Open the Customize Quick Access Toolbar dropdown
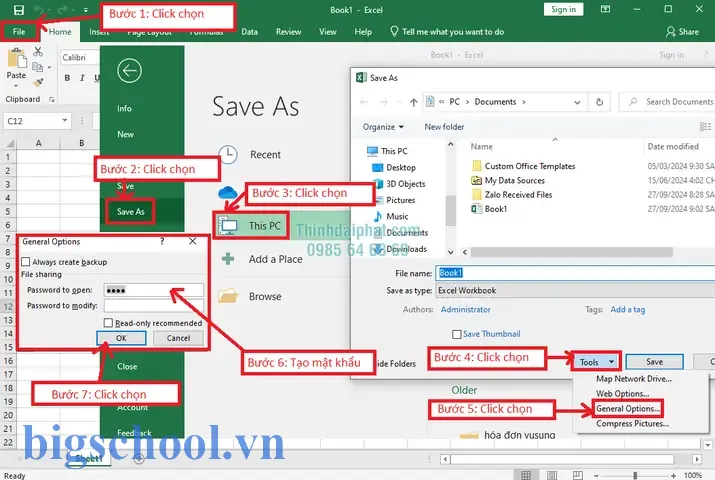This screenshot has height=480, width=715. click(x=85, y=10)
